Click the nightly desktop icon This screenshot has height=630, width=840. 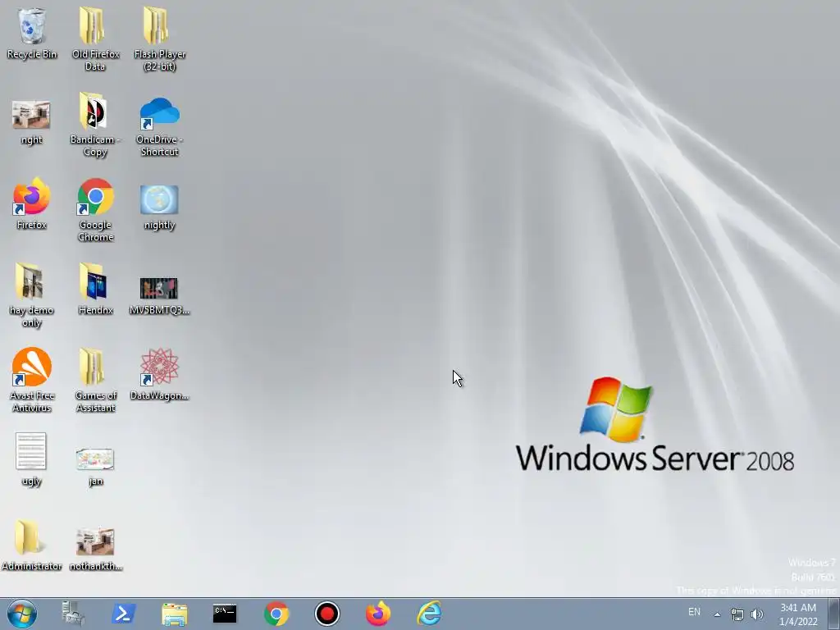click(x=160, y=208)
